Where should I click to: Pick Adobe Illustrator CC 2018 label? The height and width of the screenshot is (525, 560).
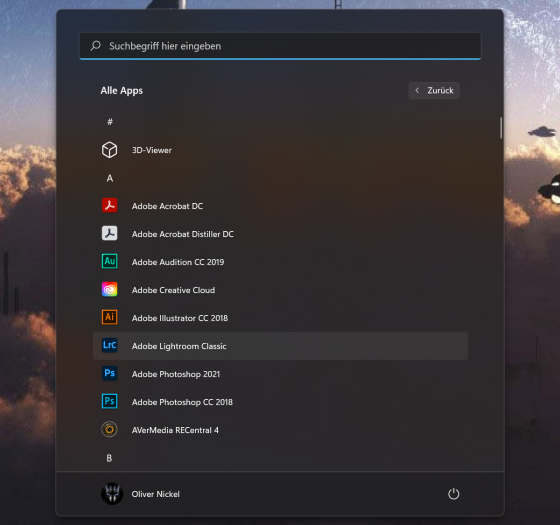pos(180,318)
